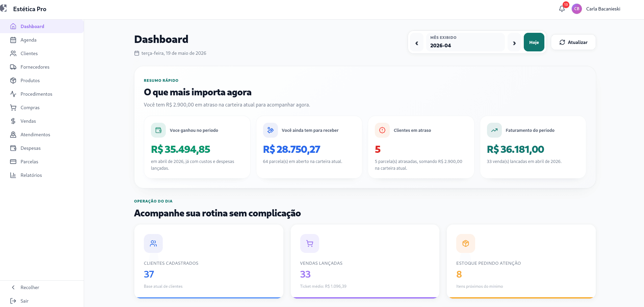Screen dimensions: 644x307
Task: Click the Agenda calendar icon
Action: 13,40
